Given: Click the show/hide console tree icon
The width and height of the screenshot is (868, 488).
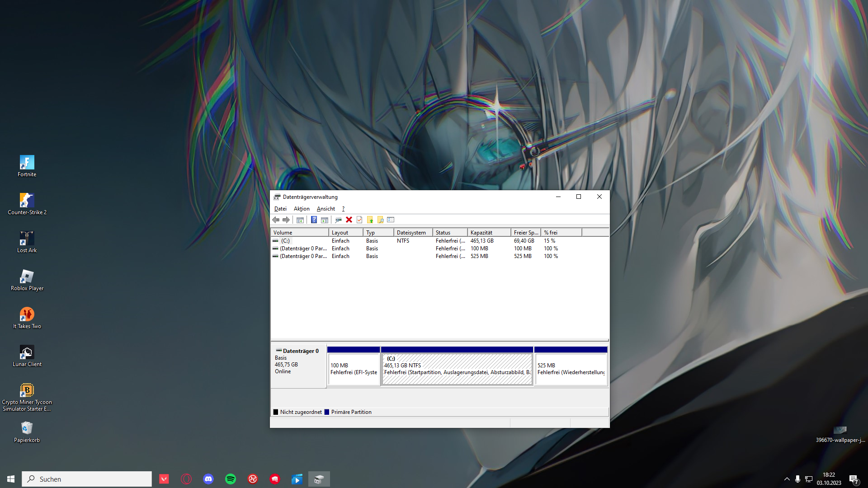Looking at the screenshot, I should [x=300, y=220].
